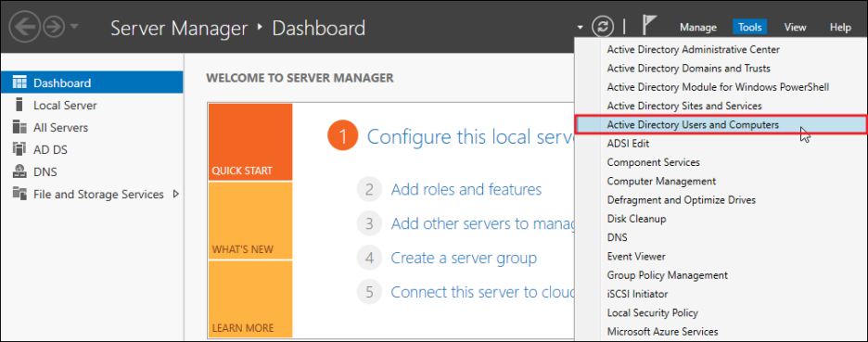Click the DNS role icon in sidebar
Screen dimensions: 868x342
[19, 171]
